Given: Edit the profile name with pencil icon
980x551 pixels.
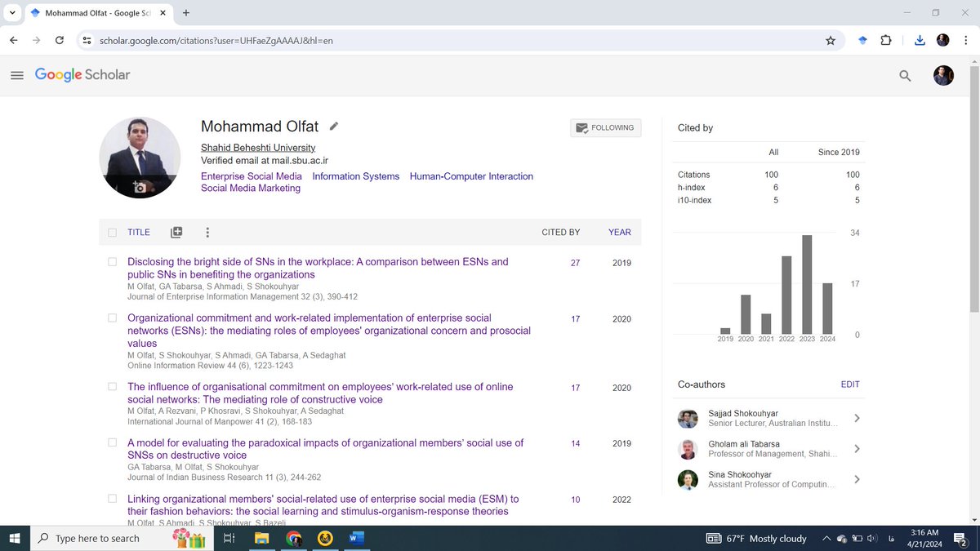Looking at the screenshot, I should [x=333, y=127].
